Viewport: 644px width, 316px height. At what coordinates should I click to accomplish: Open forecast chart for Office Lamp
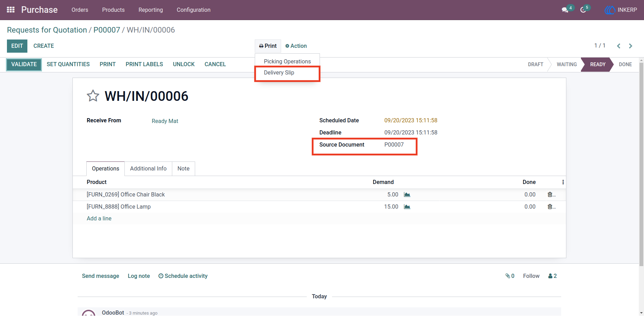click(x=407, y=207)
